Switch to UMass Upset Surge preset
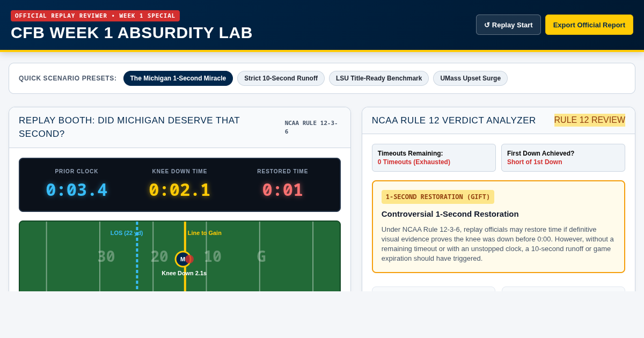Viewport: 644px width, 338px height. coord(470,78)
